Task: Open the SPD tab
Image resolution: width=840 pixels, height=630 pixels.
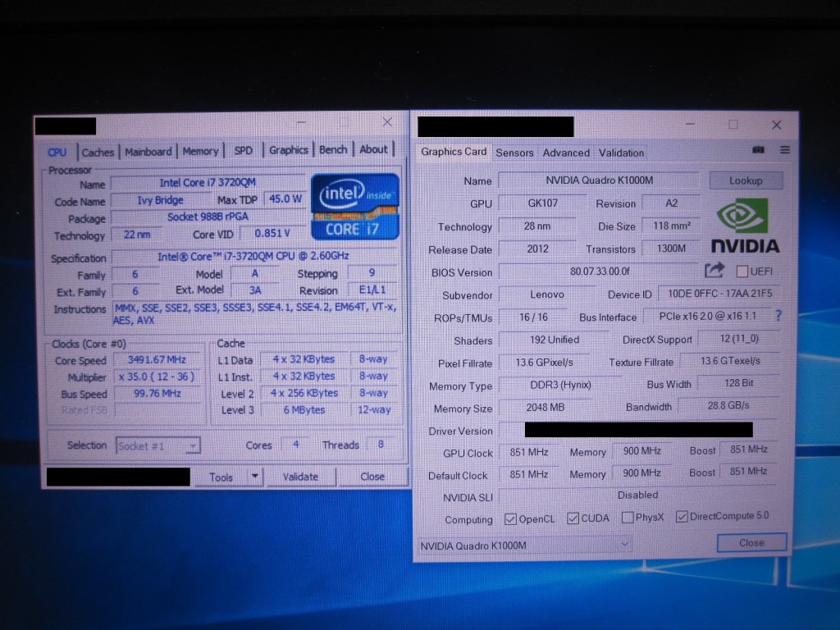Action: pos(243,151)
